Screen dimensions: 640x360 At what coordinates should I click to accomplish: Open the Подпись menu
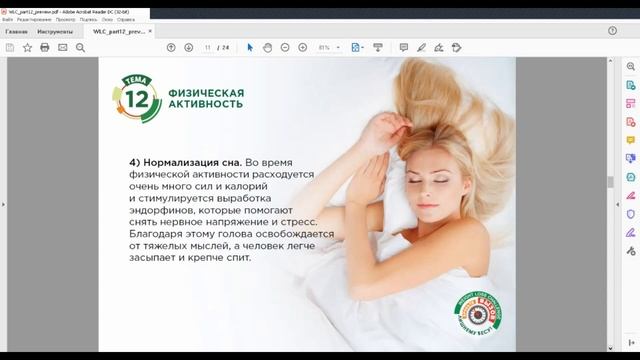88,20
